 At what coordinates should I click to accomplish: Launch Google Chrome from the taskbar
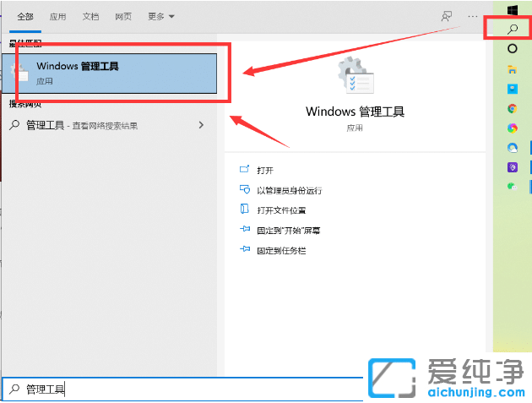(x=513, y=109)
